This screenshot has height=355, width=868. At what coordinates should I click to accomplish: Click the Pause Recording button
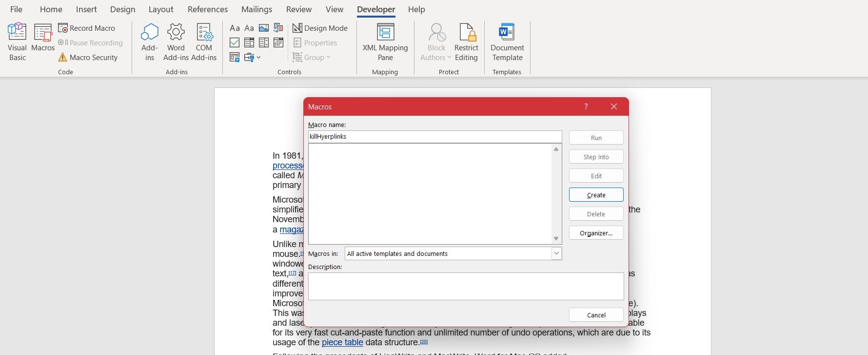point(90,43)
